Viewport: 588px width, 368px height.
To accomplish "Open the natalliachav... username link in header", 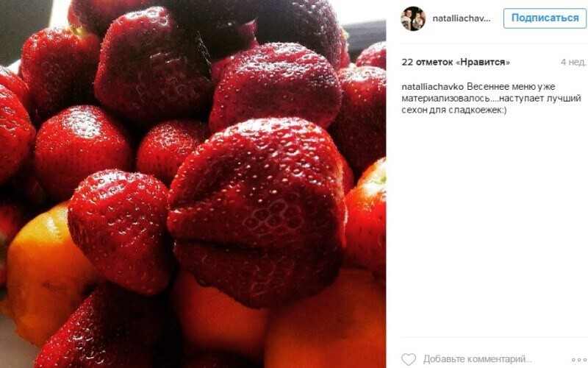I will pos(462,19).
